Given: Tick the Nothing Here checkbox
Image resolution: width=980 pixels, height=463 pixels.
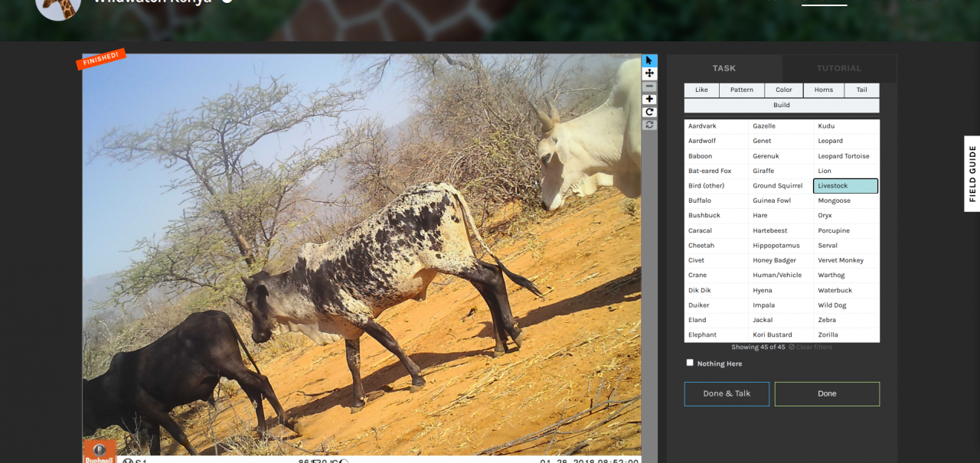Looking at the screenshot, I should pos(690,363).
